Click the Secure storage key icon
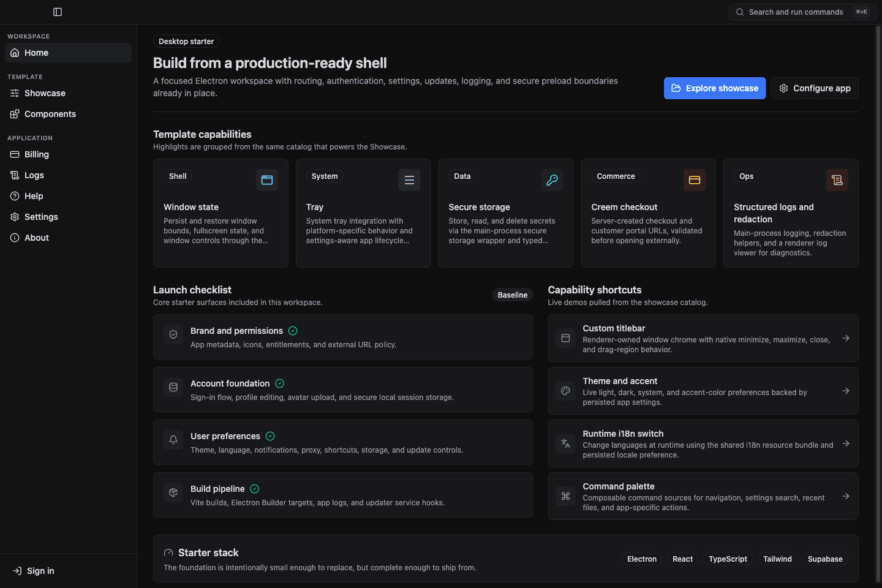This screenshot has width=882, height=588. [x=552, y=180]
